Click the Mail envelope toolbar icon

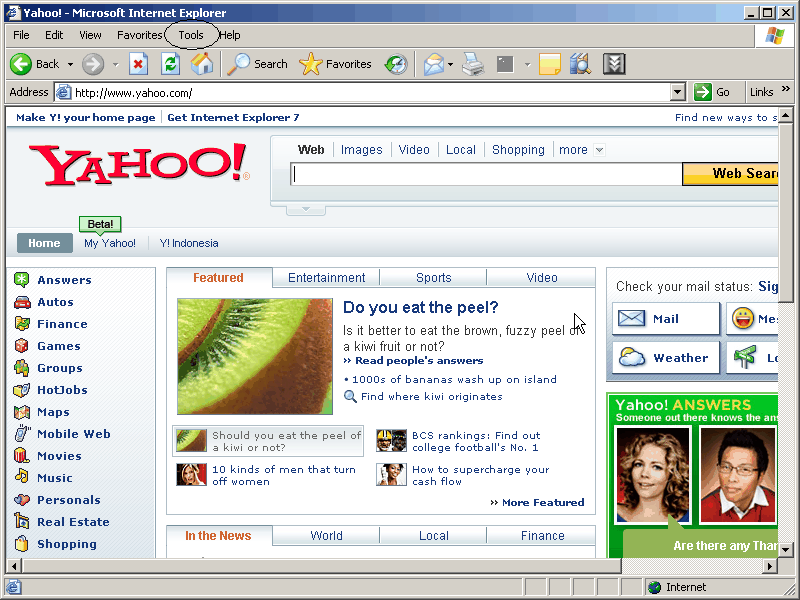434,64
